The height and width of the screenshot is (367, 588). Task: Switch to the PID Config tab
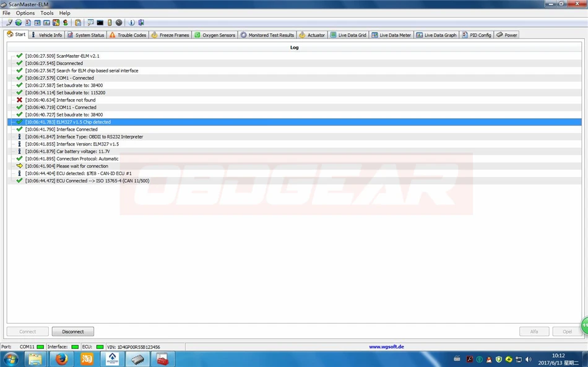[476, 35]
